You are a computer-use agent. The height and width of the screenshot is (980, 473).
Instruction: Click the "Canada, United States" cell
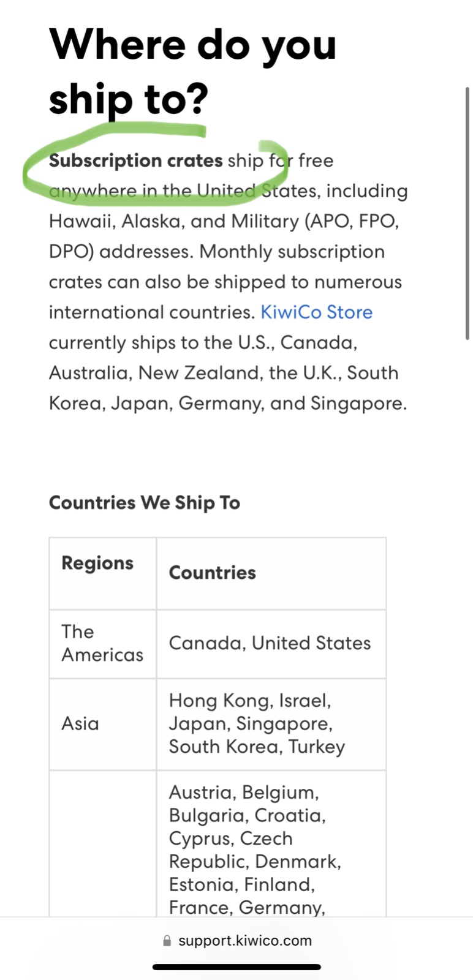click(270, 643)
